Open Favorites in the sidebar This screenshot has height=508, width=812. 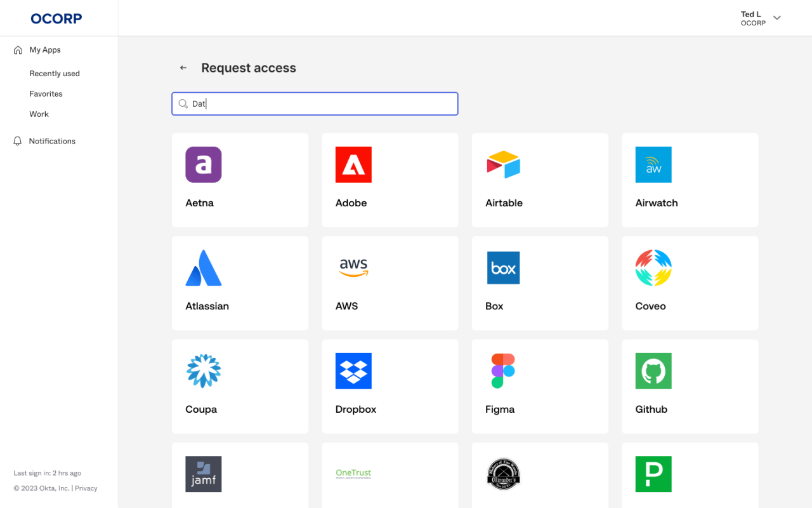46,94
